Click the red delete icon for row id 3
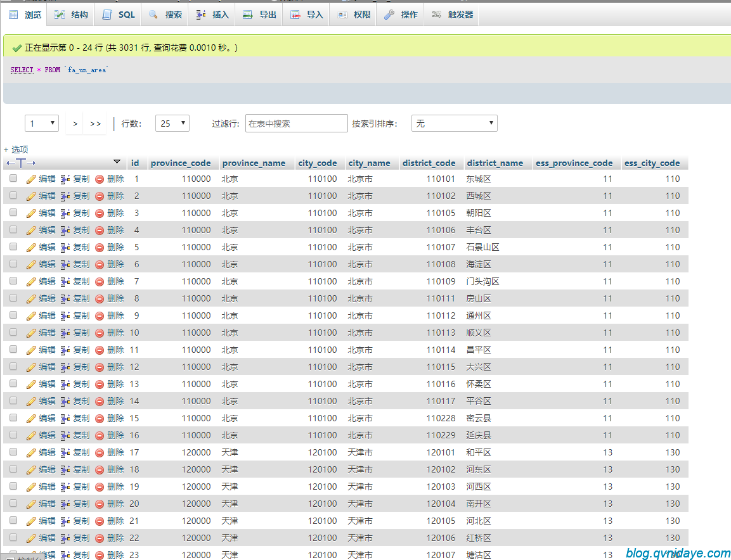 pos(100,213)
